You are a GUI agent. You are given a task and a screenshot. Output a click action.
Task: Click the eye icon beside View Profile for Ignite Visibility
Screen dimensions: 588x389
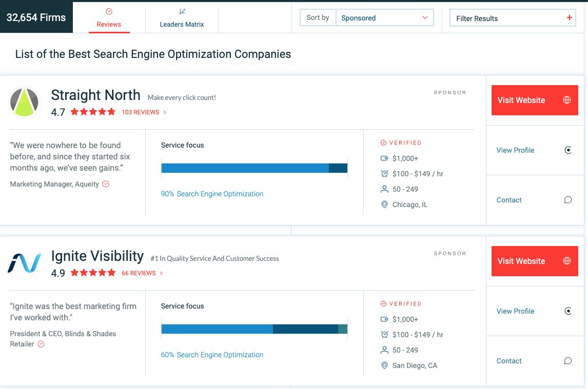(568, 310)
